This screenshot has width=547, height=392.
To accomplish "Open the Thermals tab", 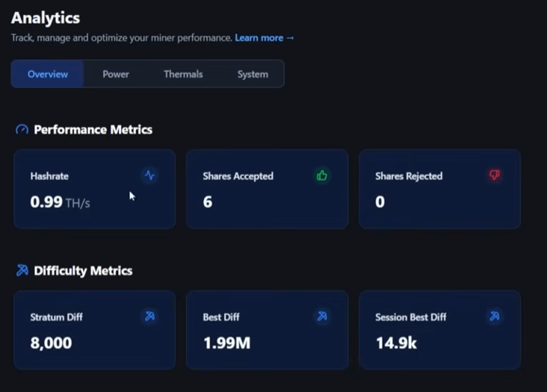I will (x=183, y=75).
